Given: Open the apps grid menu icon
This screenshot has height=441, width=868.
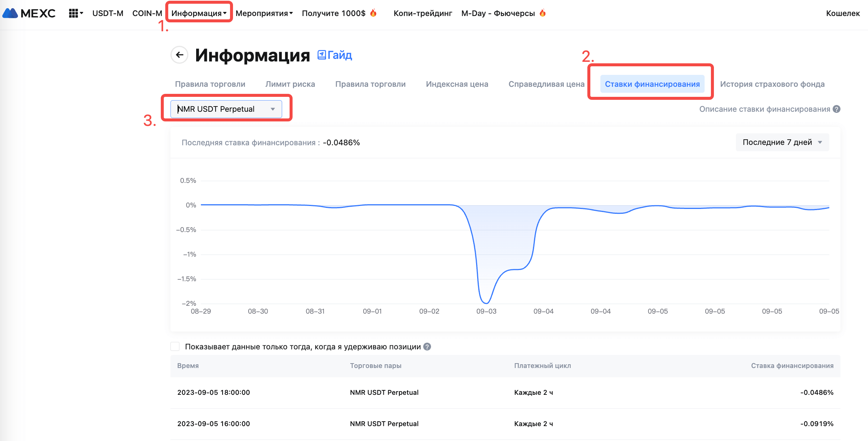Looking at the screenshot, I should [x=73, y=13].
